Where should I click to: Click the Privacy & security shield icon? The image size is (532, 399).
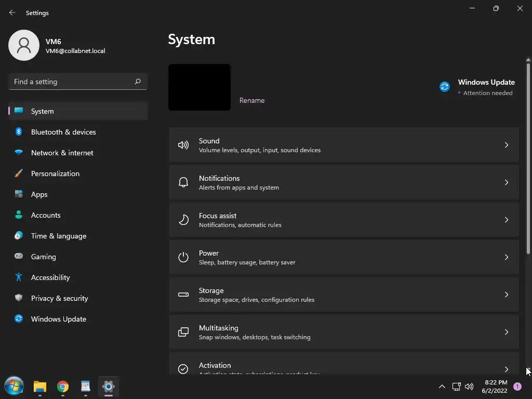click(x=19, y=298)
